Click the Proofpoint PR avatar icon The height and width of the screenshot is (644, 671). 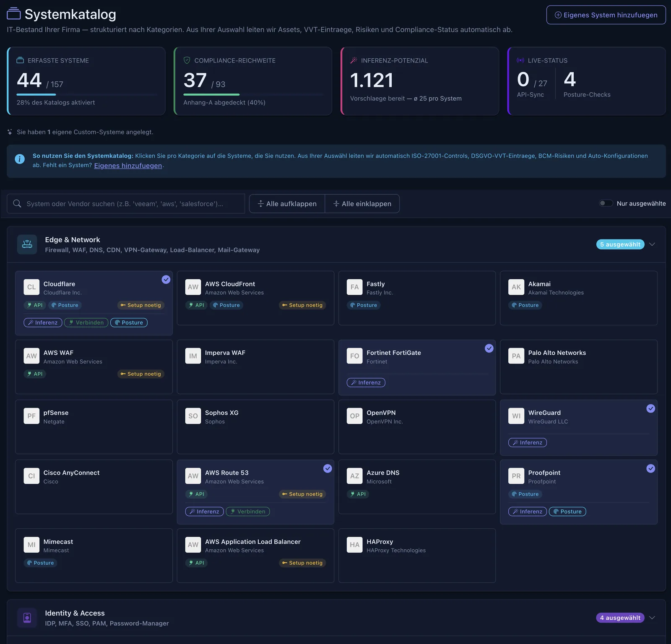516,476
